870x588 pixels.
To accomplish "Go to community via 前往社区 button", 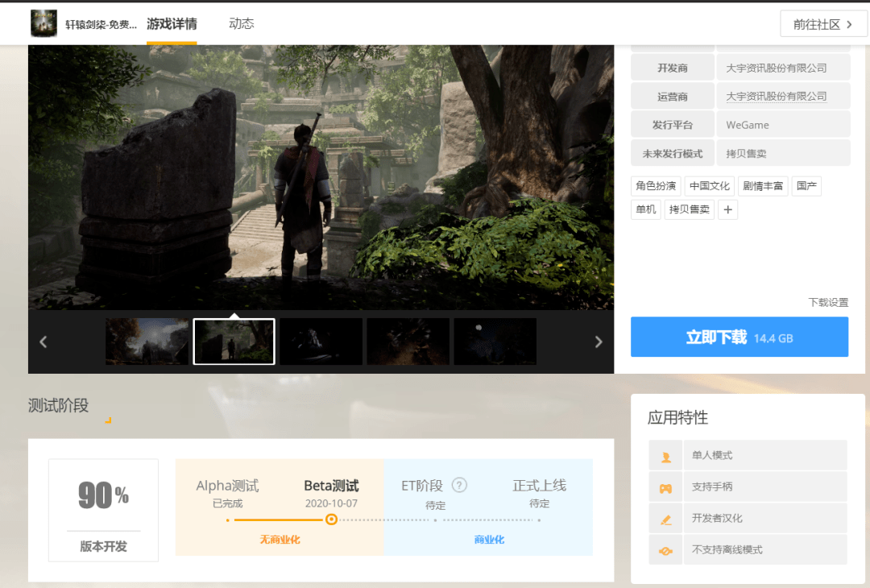I will pos(822,24).
